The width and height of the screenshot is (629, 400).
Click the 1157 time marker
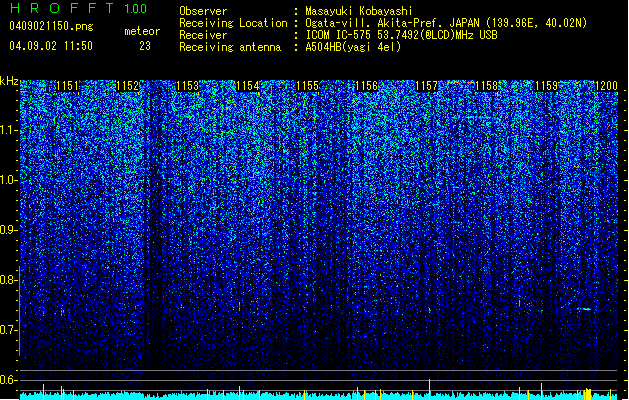(426, 86)
